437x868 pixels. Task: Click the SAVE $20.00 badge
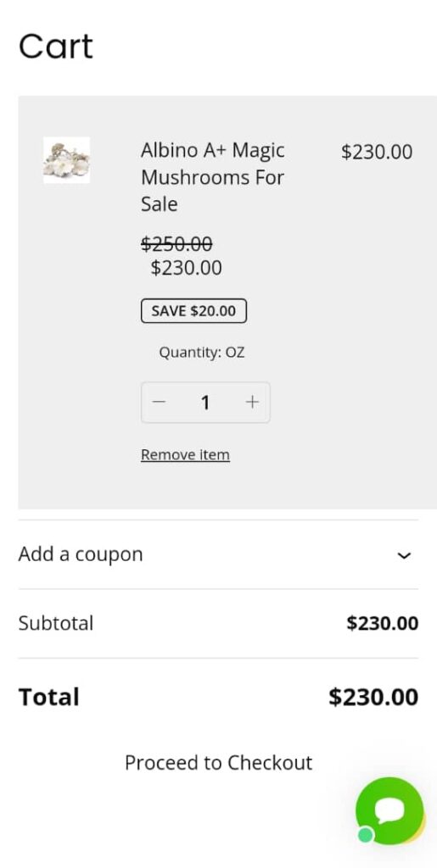pyautogui.click(x=193, y=311)
